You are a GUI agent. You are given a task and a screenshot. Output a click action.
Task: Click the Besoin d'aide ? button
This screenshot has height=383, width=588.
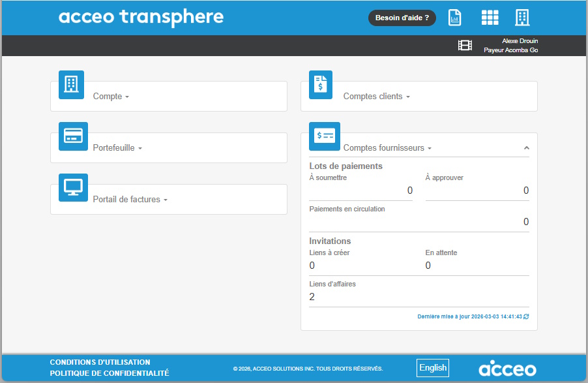pos(402,18)
